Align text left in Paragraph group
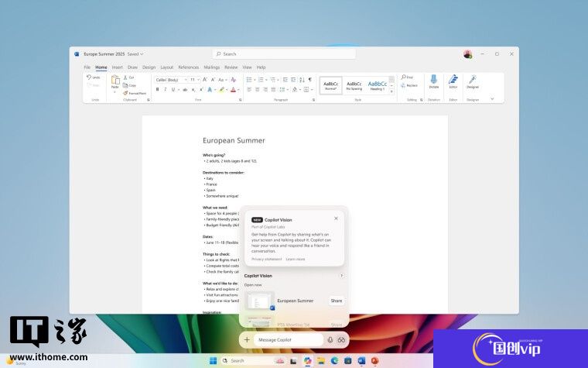 [249, 89]
